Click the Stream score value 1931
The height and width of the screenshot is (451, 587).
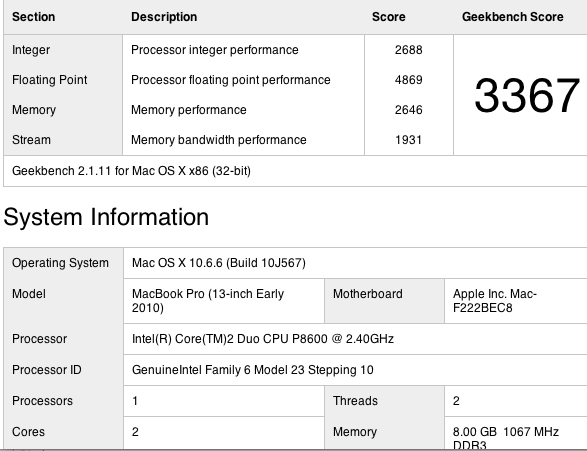(x=408, y=140)
